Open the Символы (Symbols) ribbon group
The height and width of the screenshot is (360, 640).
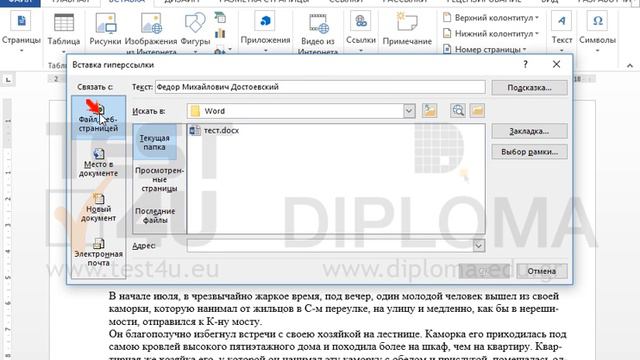click(x=597, y=32)
